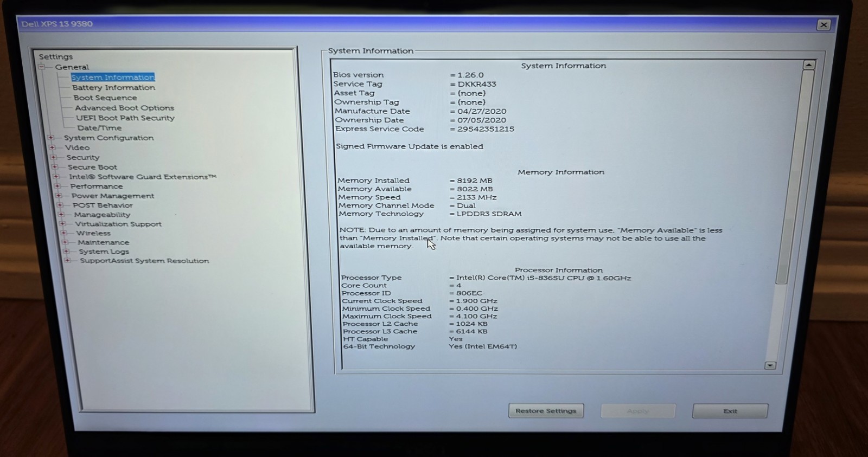Select SupportAssist System Resolution label

pyautogui.click(x=144, y=261)
